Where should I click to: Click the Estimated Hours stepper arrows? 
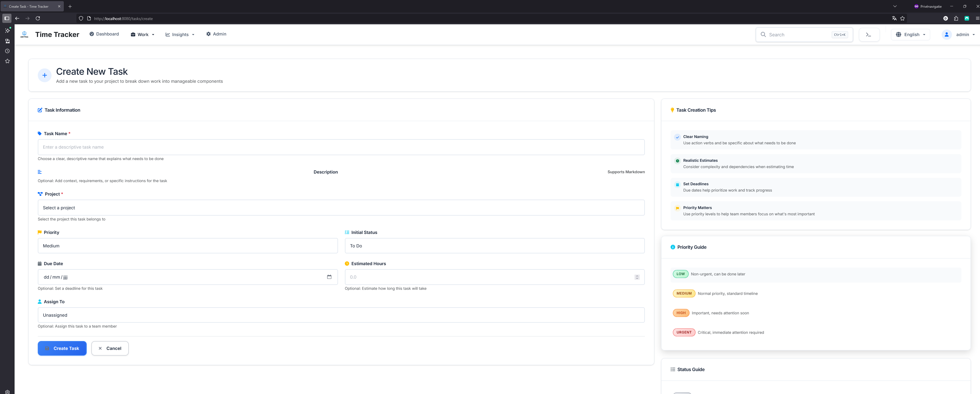(x=637, y=277)
